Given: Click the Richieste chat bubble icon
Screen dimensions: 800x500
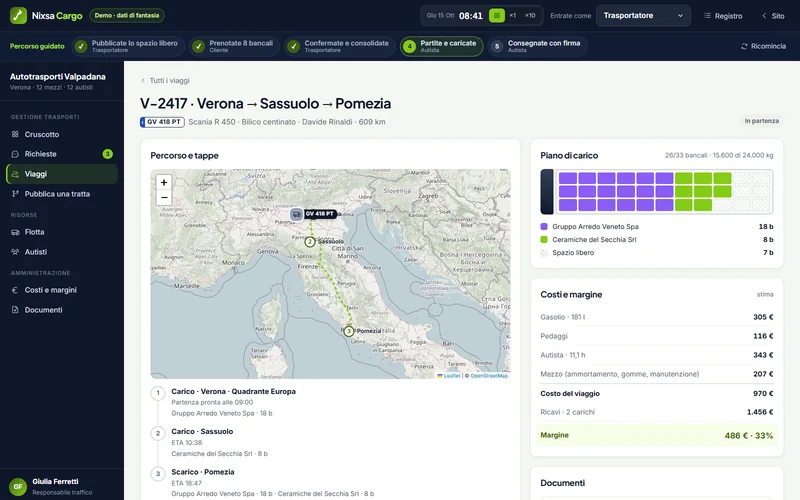Looking at the screenshot, I should pyautogui.click(x=15, y=154).
